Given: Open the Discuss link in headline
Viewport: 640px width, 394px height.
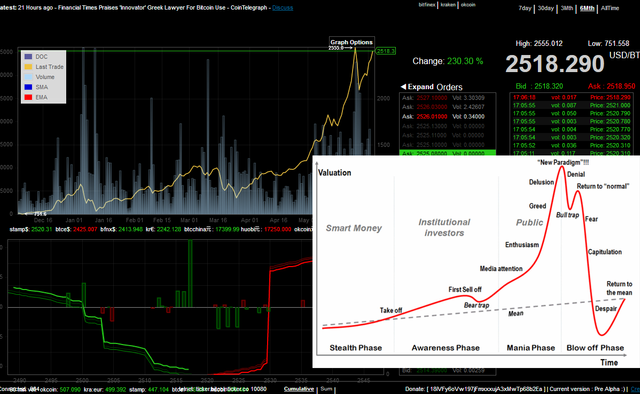Looking at the screenshot, I should click(282, 8).
